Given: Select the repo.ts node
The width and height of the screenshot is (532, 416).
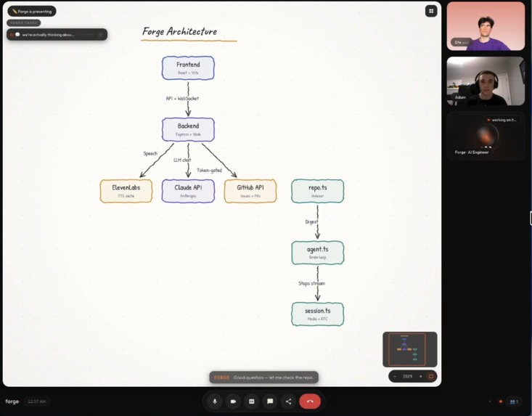Looking at the screenshot, I should [x=318, y=191].
